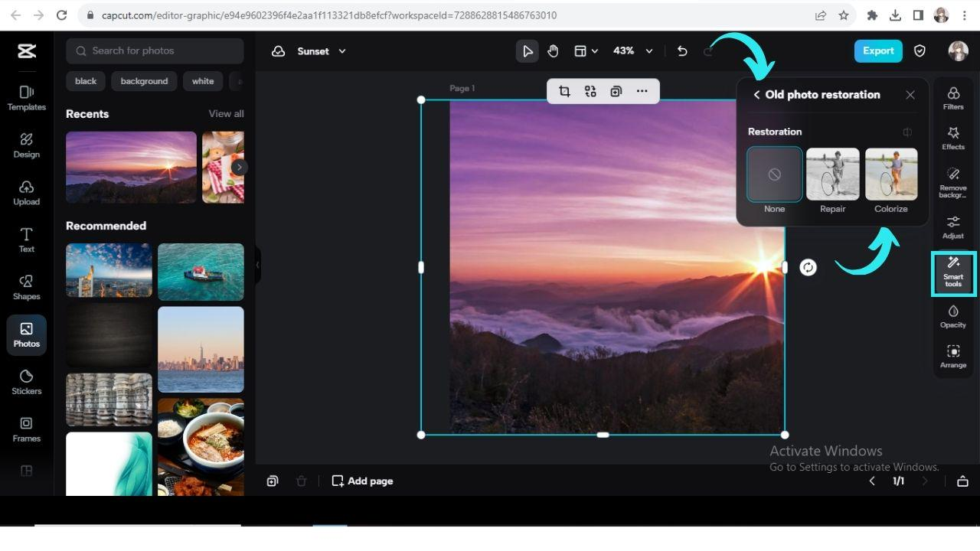Click the Remove background tool
980x551 pixels.
coord(953,183)
